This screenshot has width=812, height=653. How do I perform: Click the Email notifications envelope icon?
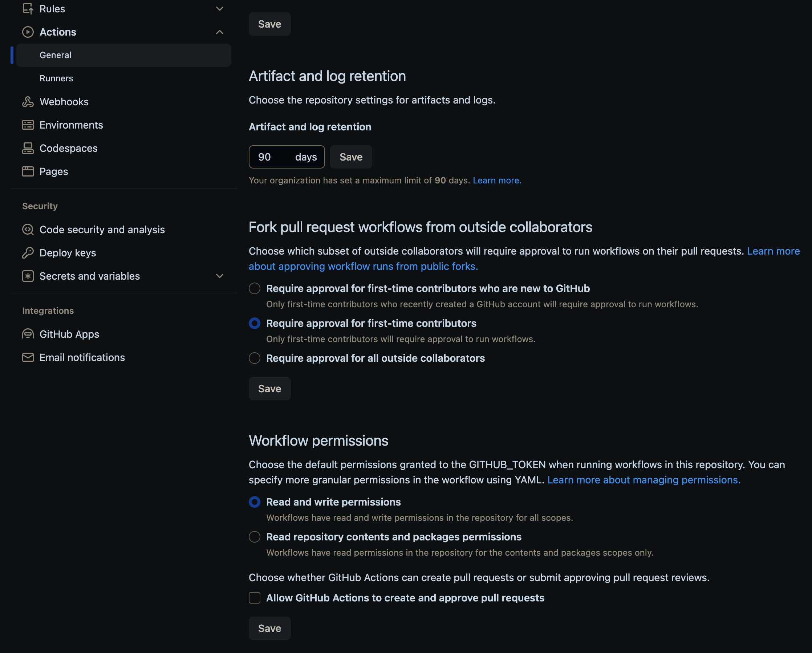pyautogui.click(x=28, y=357)
